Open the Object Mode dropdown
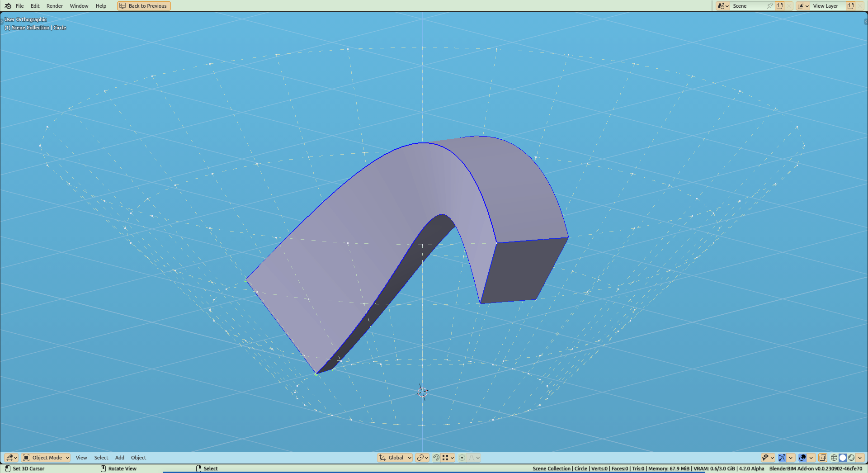The height and width of the screenshot is (473, 868). (46, 458)
